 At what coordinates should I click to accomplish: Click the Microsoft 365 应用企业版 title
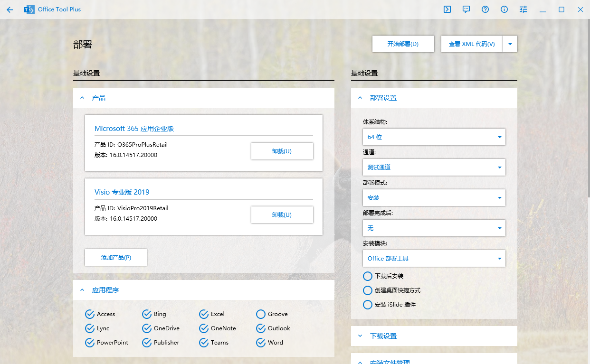tap(134, 129)
